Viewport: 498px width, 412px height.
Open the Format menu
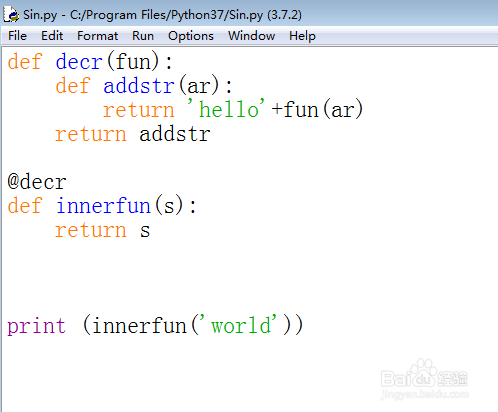(97, 36)
